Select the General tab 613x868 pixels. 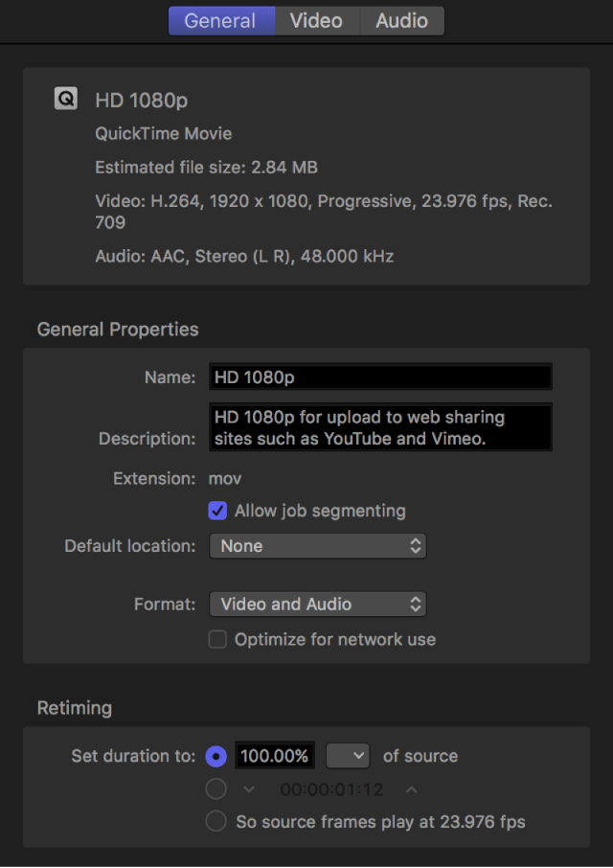click(x=221, y=20)
